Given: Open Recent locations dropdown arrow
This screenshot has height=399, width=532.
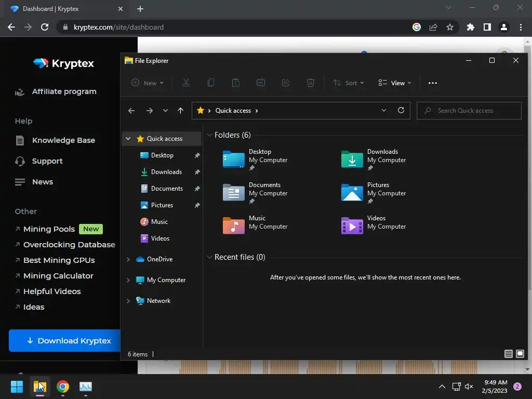Looking at the screenshot, I should (x=165, y=111).
